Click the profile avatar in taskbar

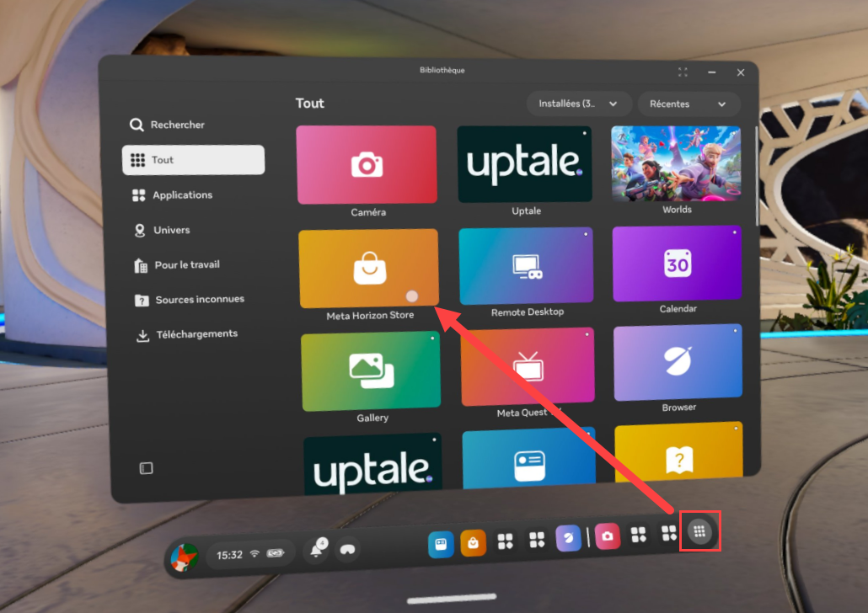point(185,557)
